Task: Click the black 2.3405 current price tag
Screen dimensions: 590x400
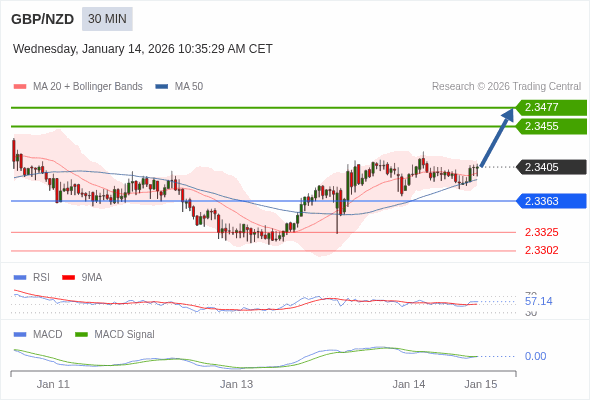Action: 551,167
